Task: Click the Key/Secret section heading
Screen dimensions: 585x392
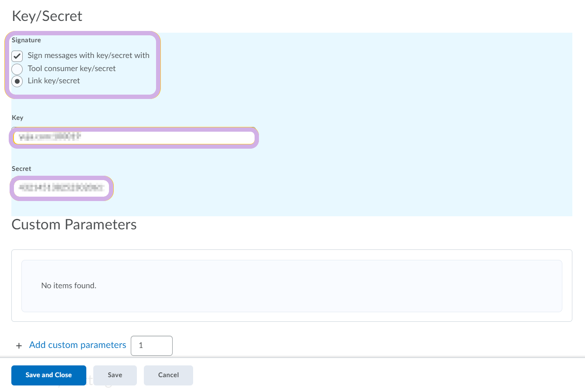Action: pyautogui.click(x=47, y=16)
